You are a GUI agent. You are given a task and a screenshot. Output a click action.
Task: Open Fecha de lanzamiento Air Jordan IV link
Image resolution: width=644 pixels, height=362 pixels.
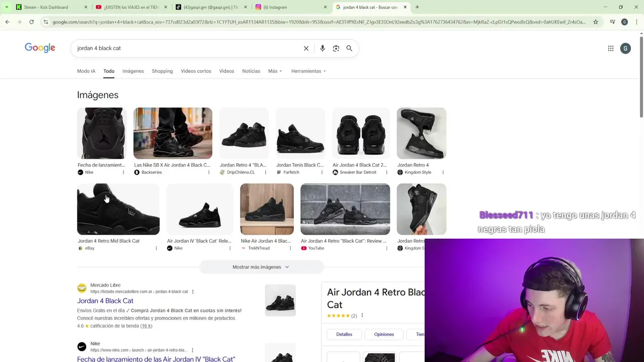(x=156, y=358)
